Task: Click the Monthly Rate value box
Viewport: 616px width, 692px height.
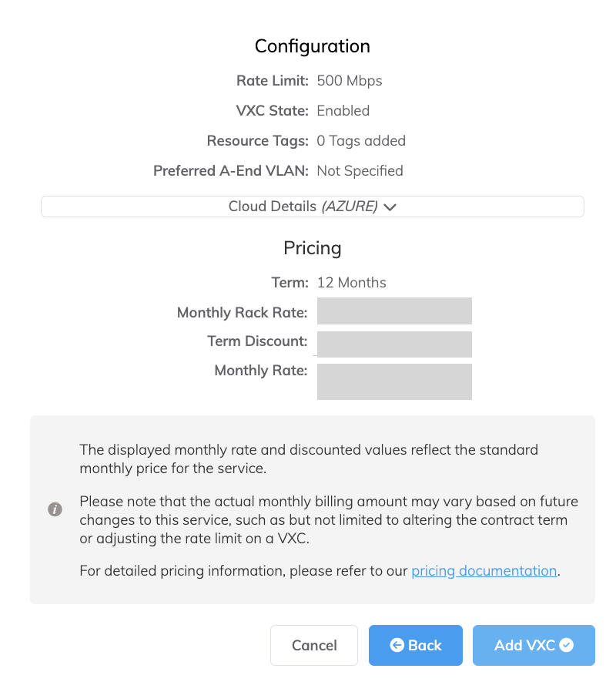Action: (394, 381)
